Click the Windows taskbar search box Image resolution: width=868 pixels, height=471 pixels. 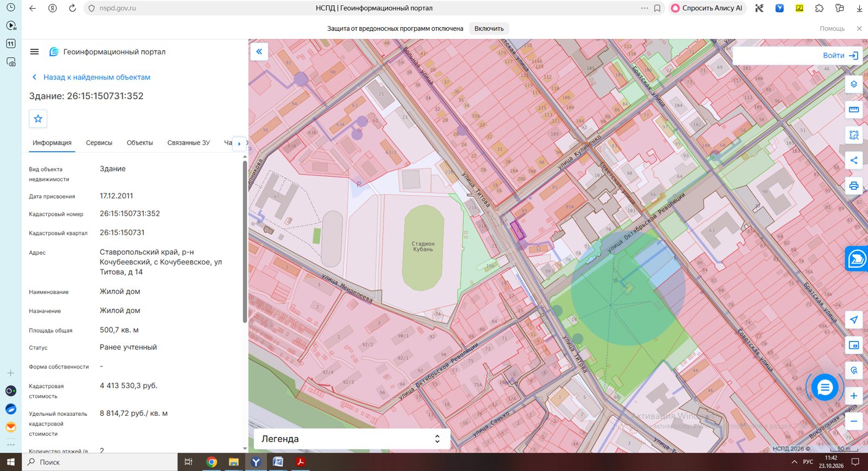(x=100, y=462)
